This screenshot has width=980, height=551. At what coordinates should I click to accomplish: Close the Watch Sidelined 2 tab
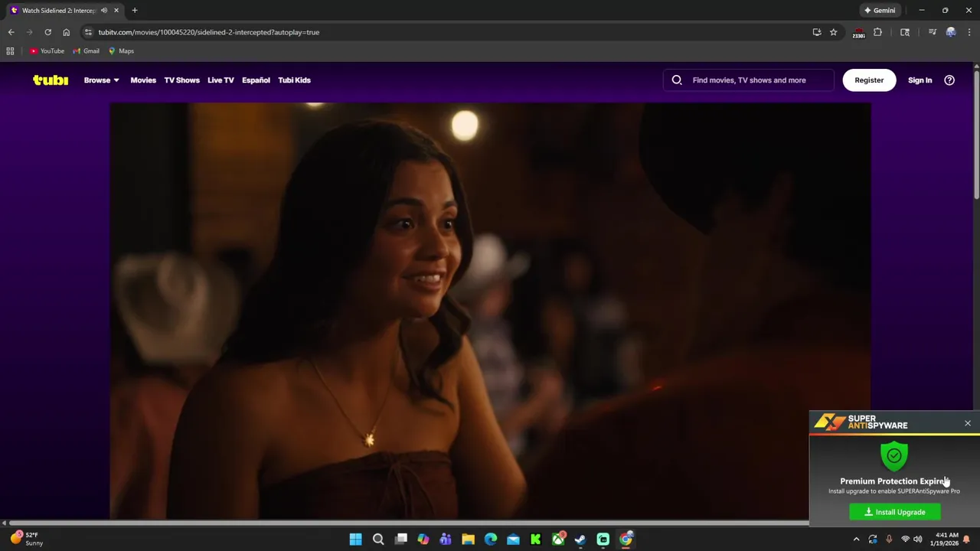pos(116,11)
